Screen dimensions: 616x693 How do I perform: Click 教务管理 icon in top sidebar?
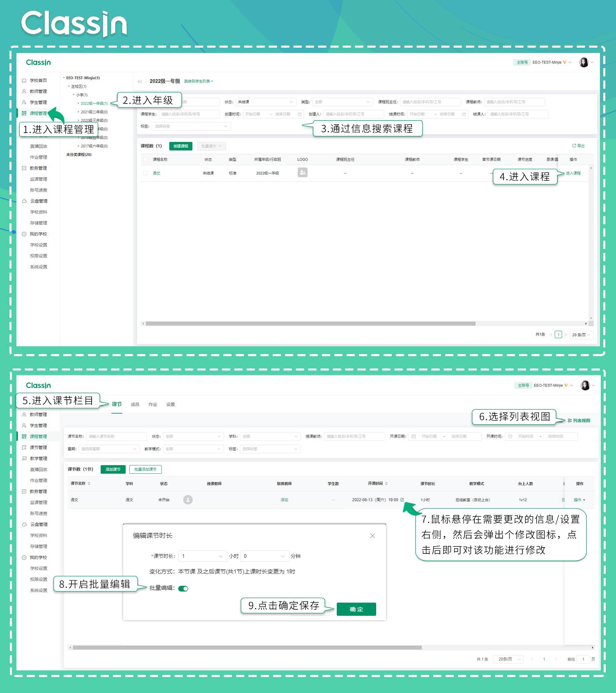click(24, 168)
